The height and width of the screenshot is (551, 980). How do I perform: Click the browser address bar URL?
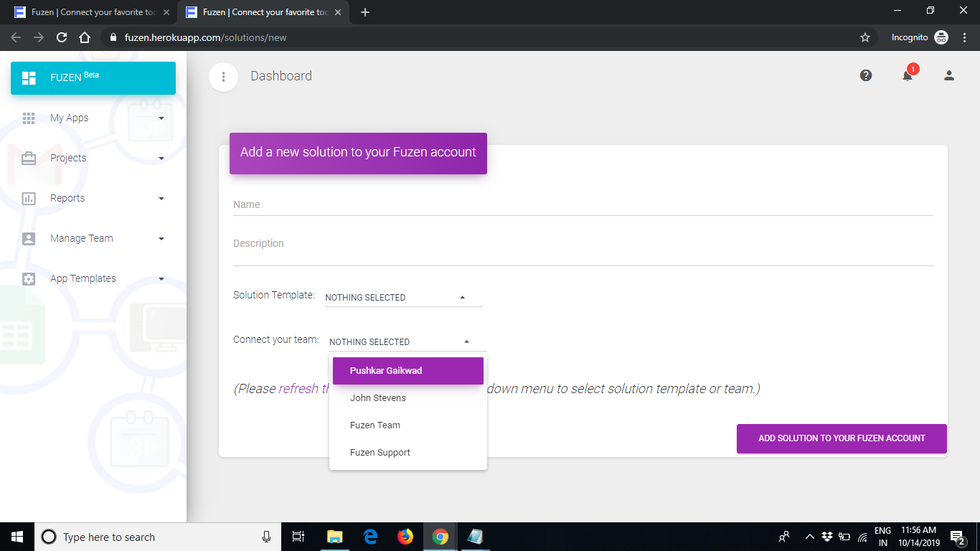point(205,37)
